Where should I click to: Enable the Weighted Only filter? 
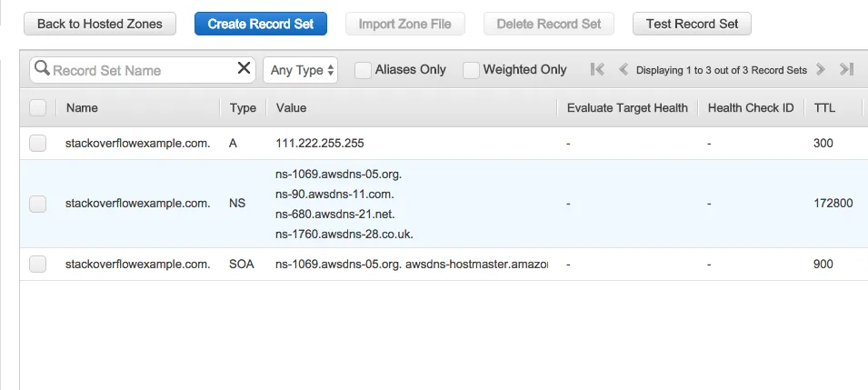click(x=471, y=70)
